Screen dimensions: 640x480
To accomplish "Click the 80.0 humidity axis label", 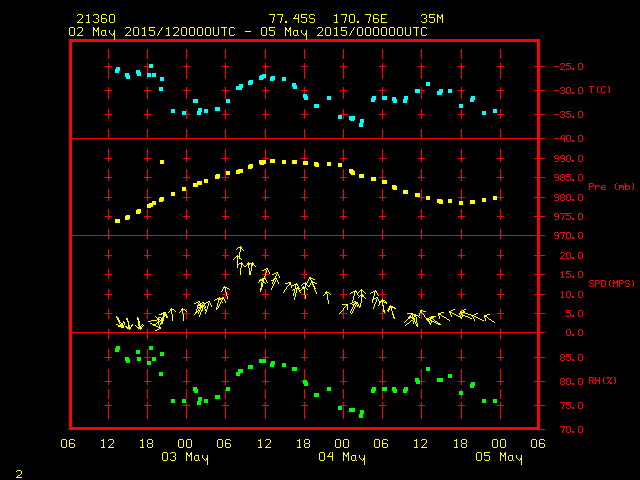I will click(571, 382).
